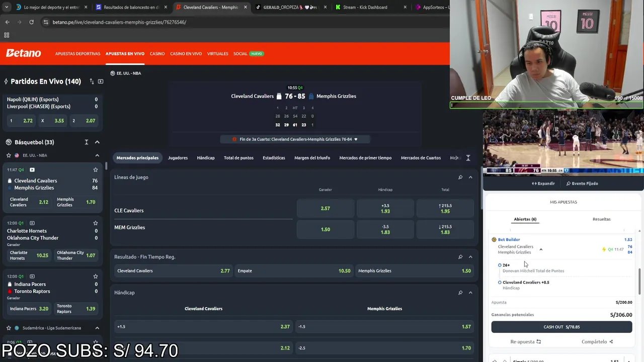Image resolution: width=644 pixels, height=362 pixels.
Task: Switch to the Estadísticas tab
Action: point(274,158)
